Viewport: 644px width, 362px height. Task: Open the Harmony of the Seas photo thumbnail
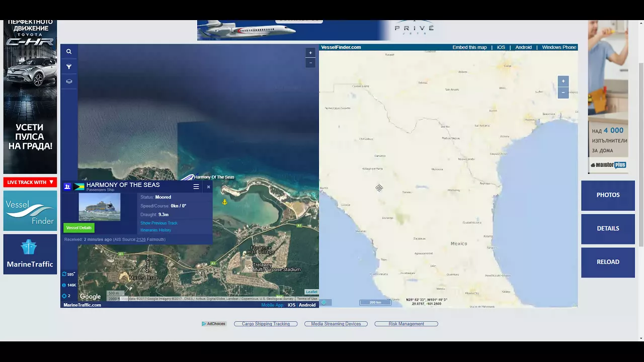pos(100,207)
